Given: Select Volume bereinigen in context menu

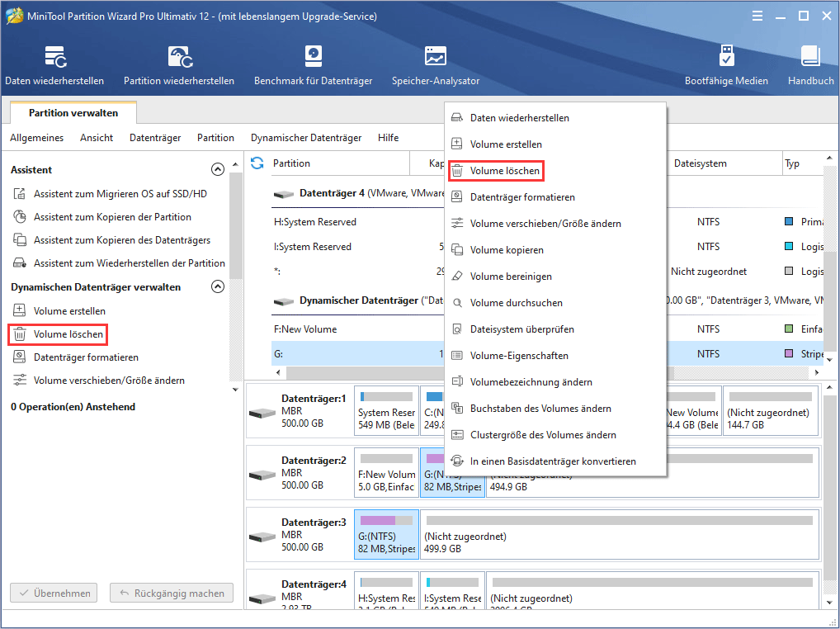Looking at the screenshot, I should click(x=555, y=277).
